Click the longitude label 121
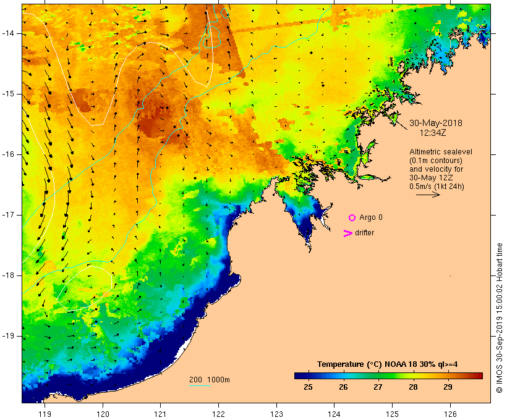Image resolution: width=507 pixels, height=420 pixels. [160, 414]
